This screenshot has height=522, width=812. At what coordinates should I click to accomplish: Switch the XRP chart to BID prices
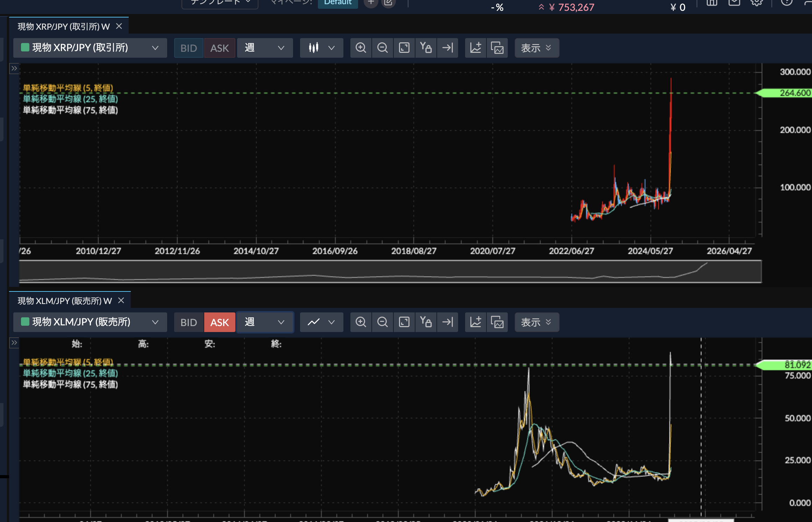coord(188,48)
